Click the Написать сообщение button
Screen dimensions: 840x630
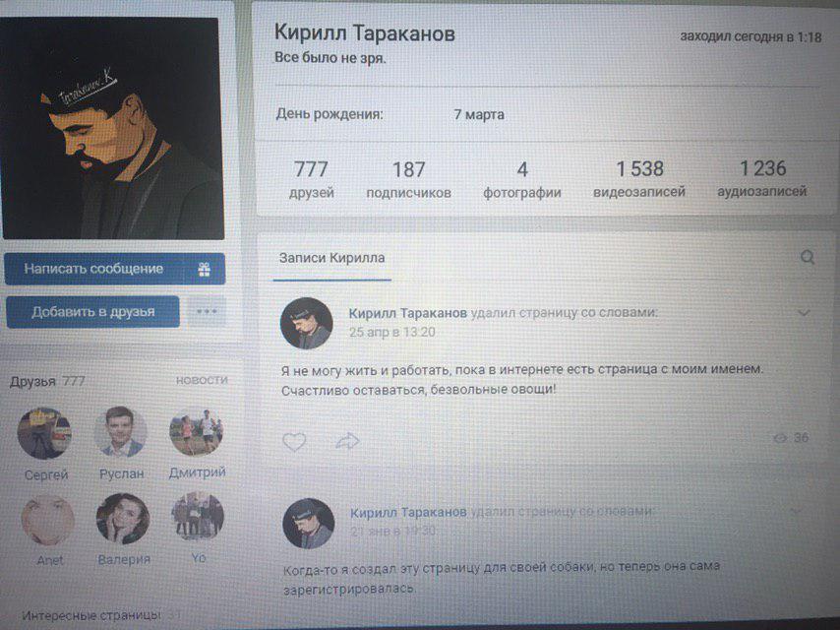pos(93,269)
